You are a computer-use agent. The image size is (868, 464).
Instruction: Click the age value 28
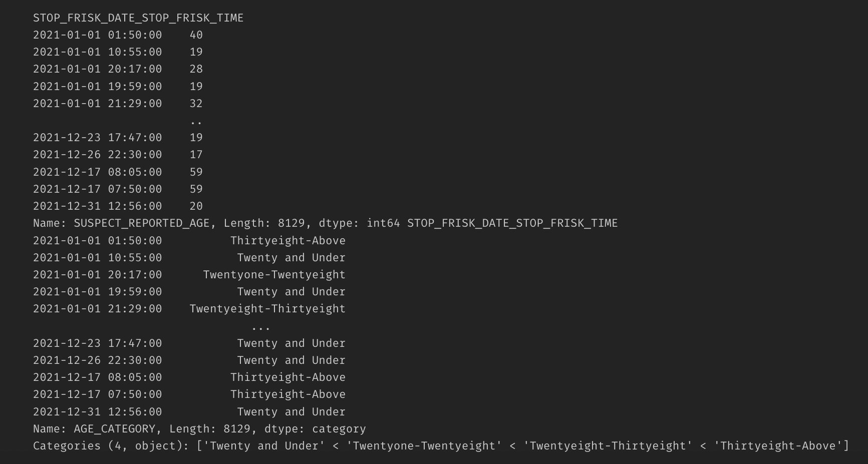coord(196,69)
